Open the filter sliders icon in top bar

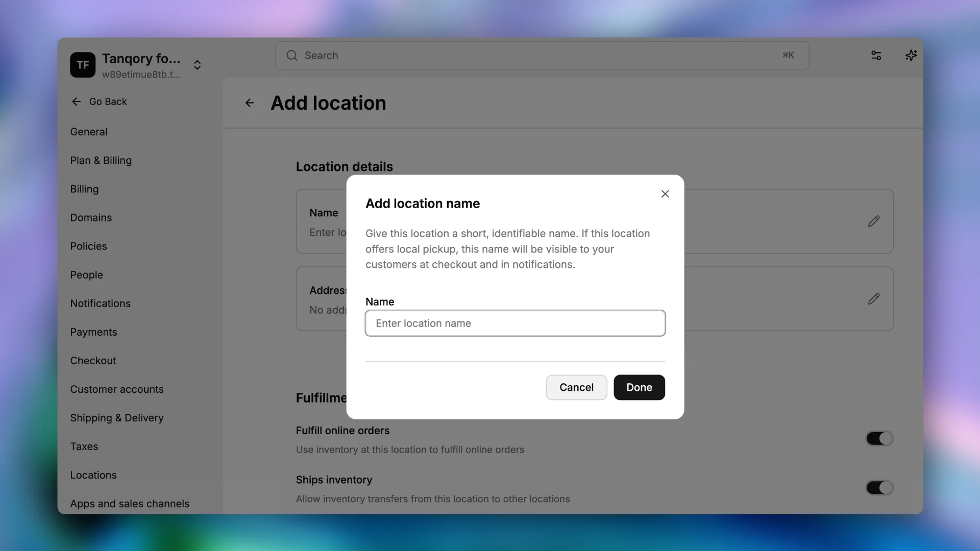876,55
